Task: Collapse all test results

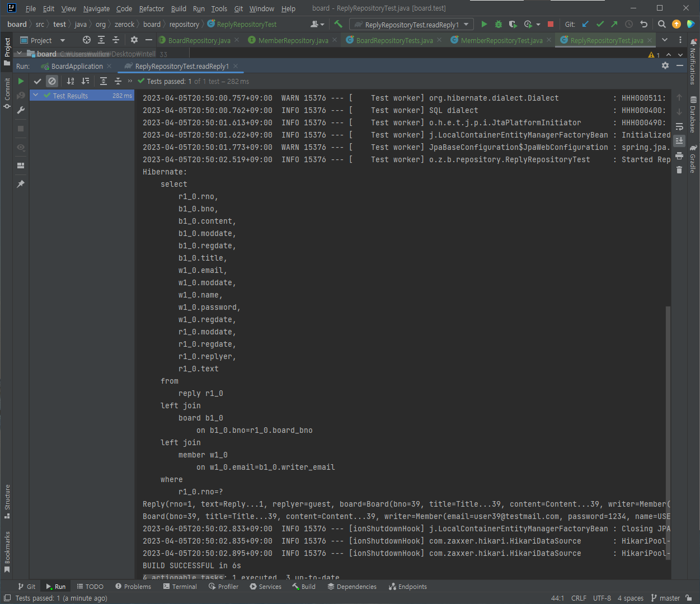Action: point(118,81)
